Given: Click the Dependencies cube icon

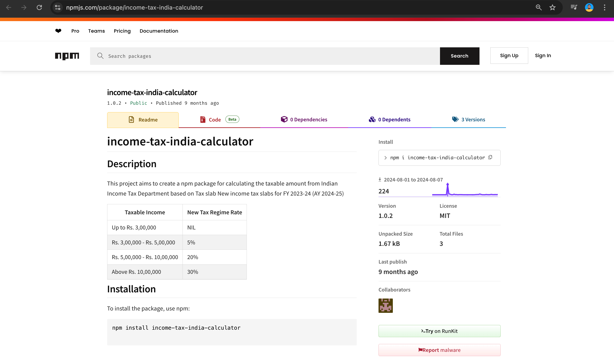Looking at the screenshot, I should coord(284,119).
